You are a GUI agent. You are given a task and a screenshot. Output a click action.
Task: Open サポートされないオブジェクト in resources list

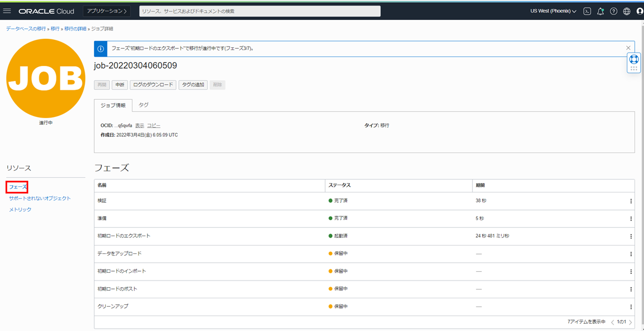coord(40,198)
